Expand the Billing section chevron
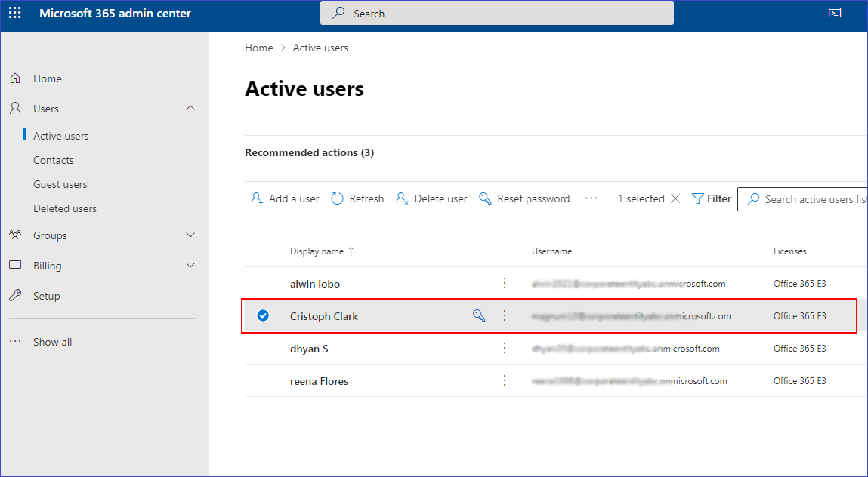This screenshot has height=477, width=868. pyautogui.click(x=190, y=266)
